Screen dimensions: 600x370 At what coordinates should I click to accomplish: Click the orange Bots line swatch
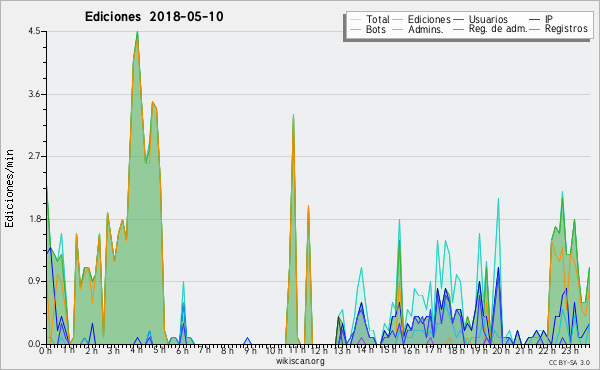point(356,29)
